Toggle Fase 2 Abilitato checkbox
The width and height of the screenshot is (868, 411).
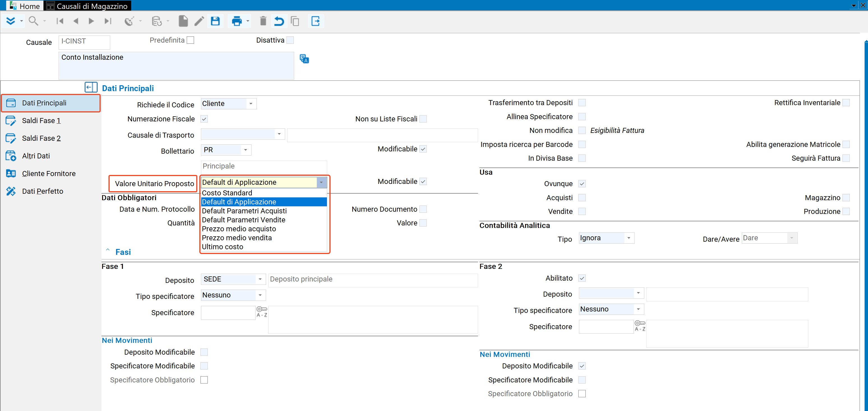point(582,278)
